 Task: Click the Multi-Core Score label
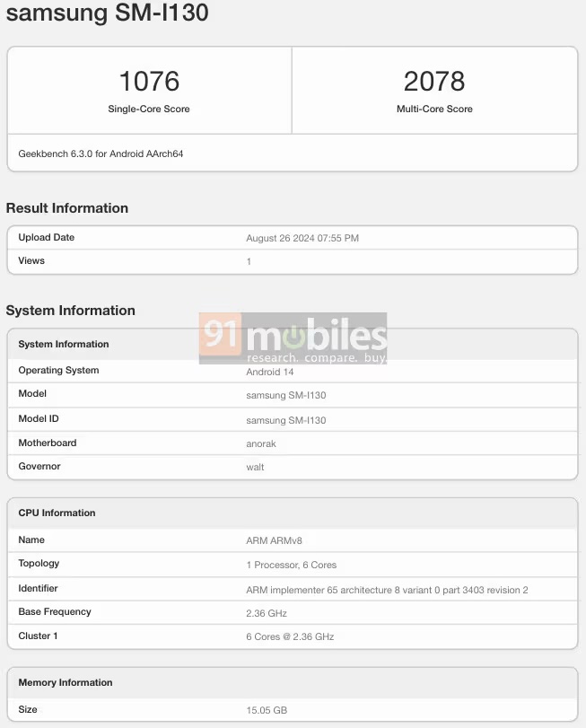434,109
